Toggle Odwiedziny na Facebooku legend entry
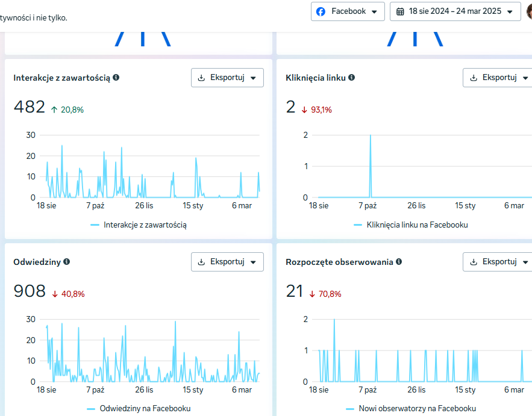Image resolution: width=532 pixels, height=416 pixels. pos(139,409)
